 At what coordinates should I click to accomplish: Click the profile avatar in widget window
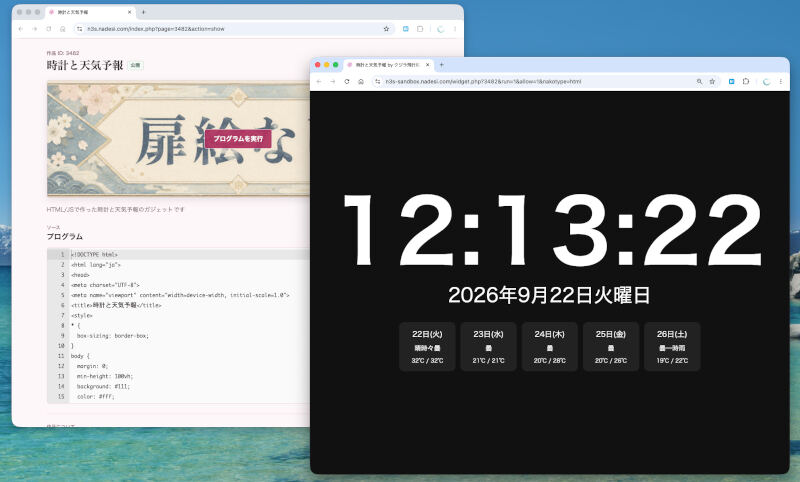766,82
